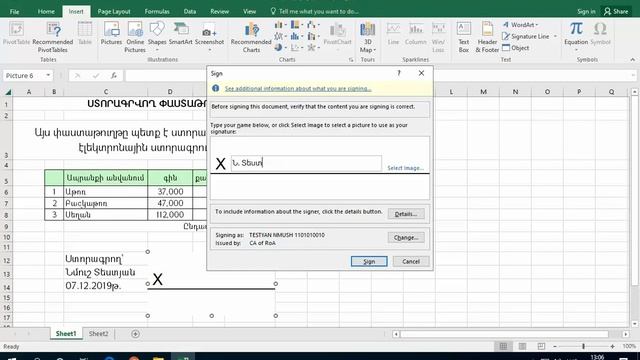Screen dimensions: 640x360
Task: Expand the formula bar
Action: (633, 76)
